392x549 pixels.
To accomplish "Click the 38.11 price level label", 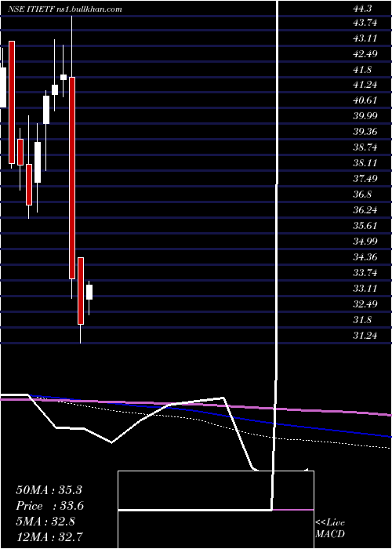I will [x=365, y=163].
